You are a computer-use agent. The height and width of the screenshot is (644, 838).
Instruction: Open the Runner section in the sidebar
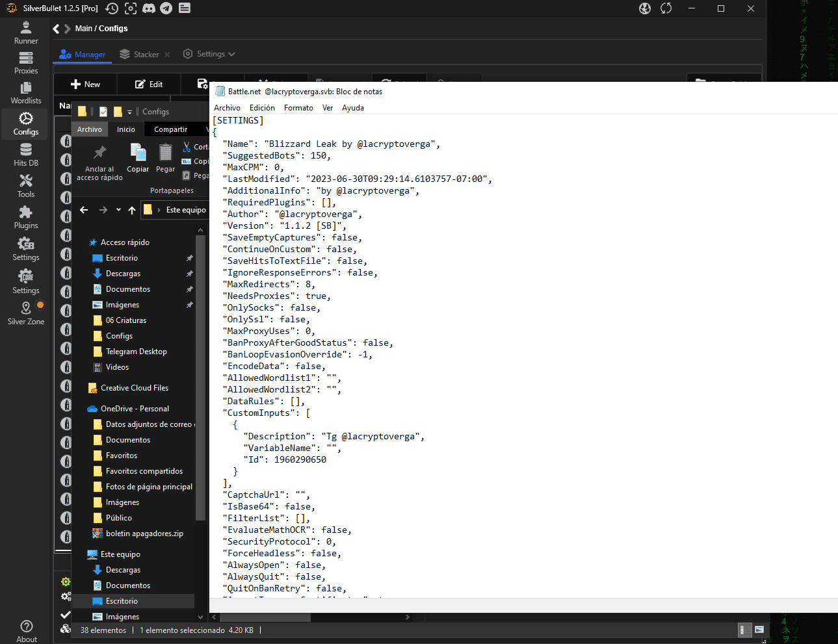point(26,32)
